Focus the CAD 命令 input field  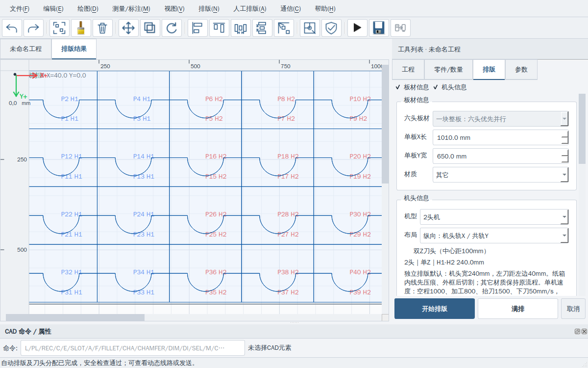pyautogui.click(x=133, y=348)
